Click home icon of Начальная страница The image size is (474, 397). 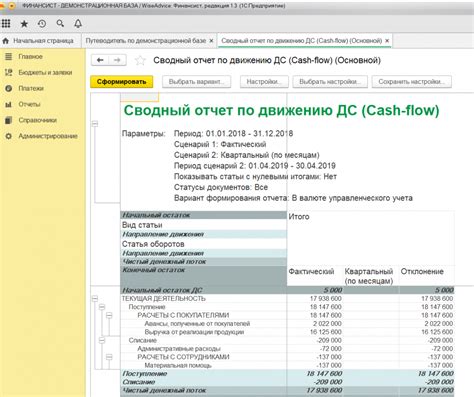point(6,41)
